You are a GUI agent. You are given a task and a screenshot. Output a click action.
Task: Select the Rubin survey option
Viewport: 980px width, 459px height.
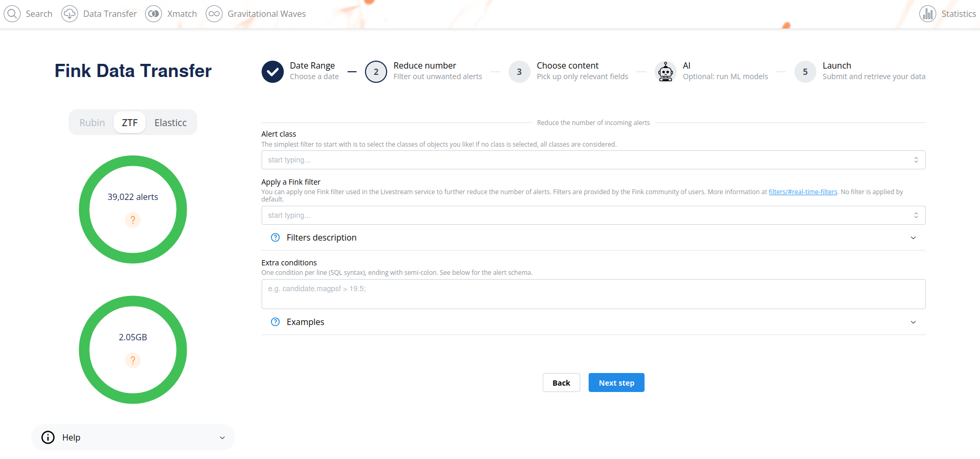pos(92,122)
